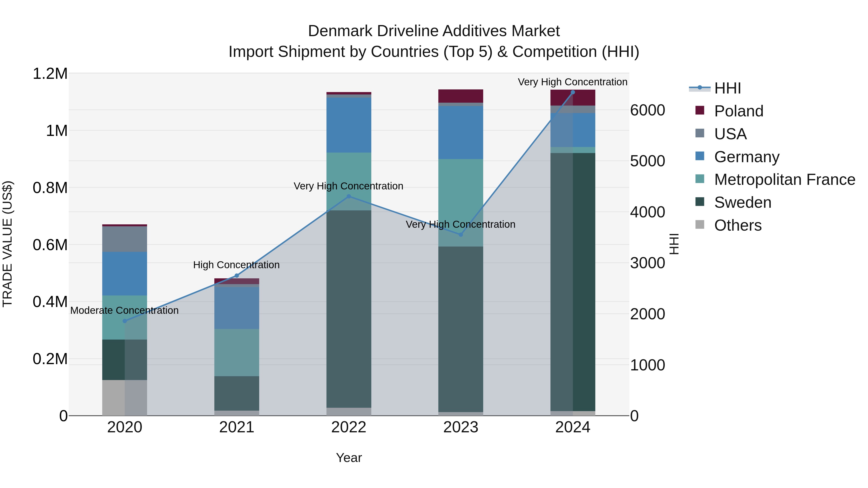Viewport: 868px width, 488px height.
Task: Click the Sweden segment of 2023 bar
Action: click(461, 329)
